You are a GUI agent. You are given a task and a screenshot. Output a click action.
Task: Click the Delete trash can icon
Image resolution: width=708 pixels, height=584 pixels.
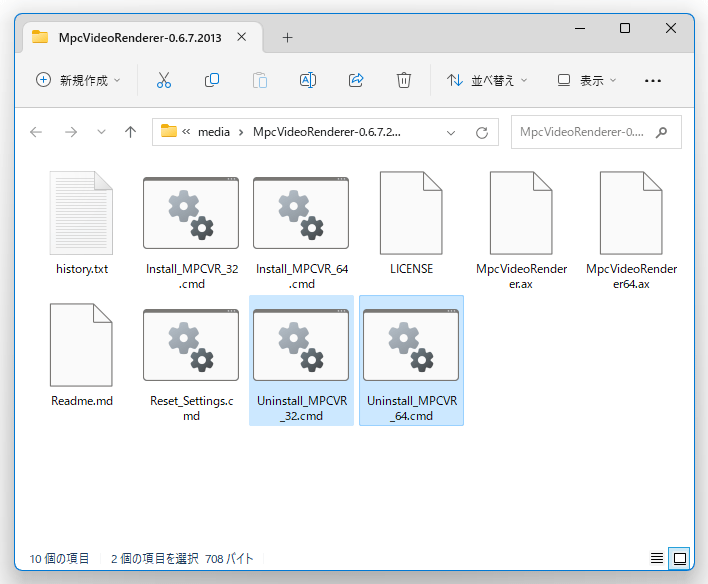[404, 80]
